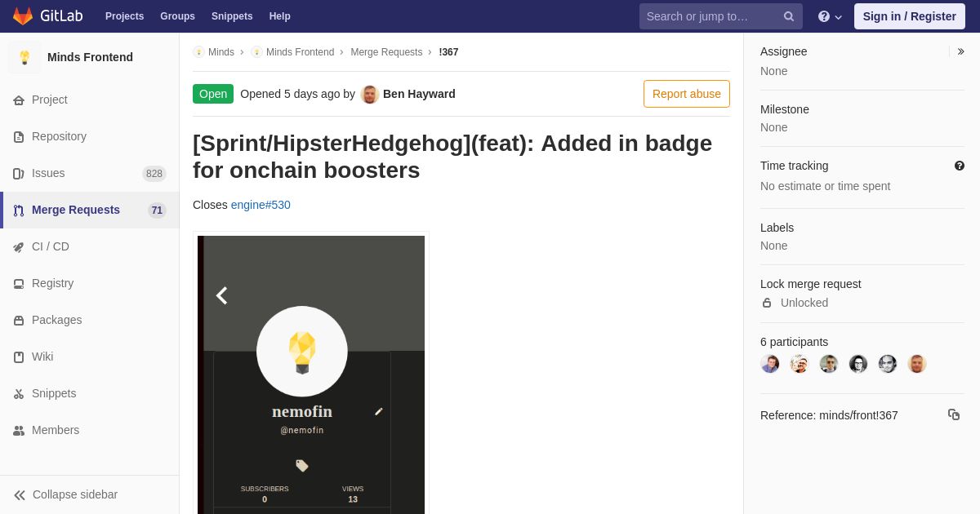This screenshot has height=514, width=980.
Task: Click the Time tracking help icon
Action: [x=960, y=166]
